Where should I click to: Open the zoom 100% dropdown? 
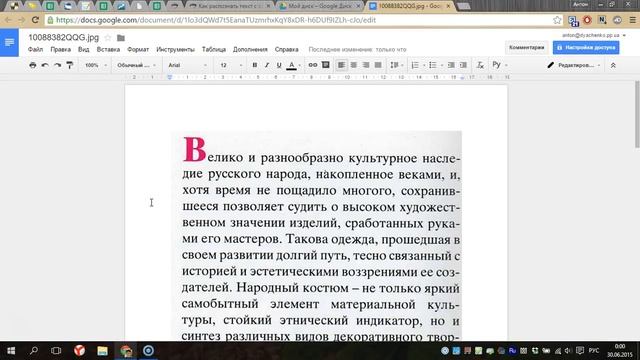(96, 65)
